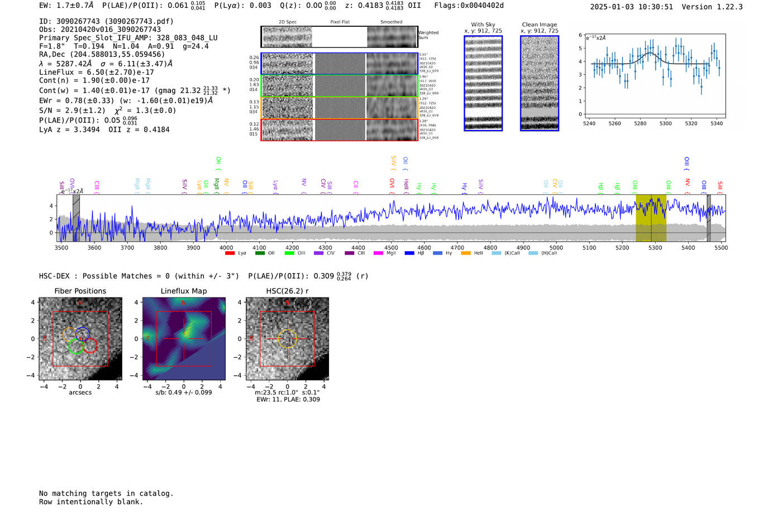
Task: Click the orange-bordered fiber spectrum row
Action: tap(339, 108)
